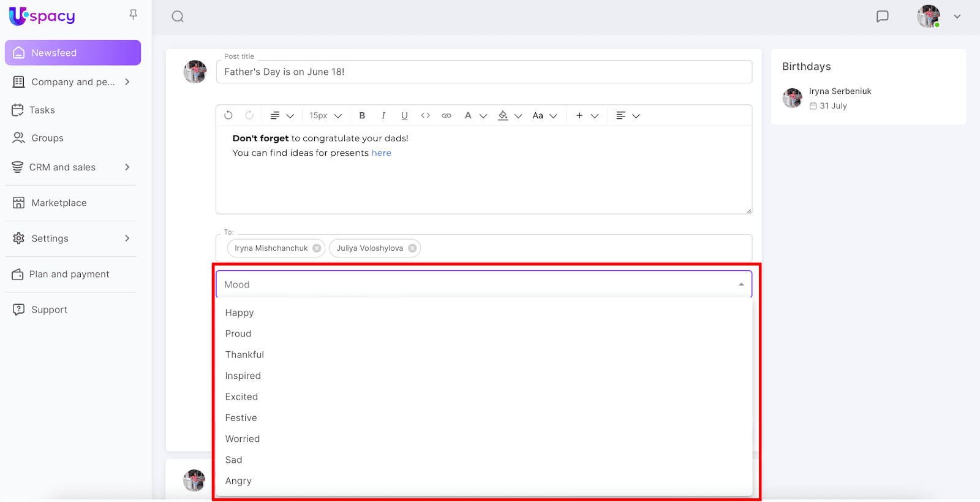Image resolution: width=980 pixels, height=502 pixels.
Task: Click the undo icon in editor toolbar
Action: [x=228, y=115]
